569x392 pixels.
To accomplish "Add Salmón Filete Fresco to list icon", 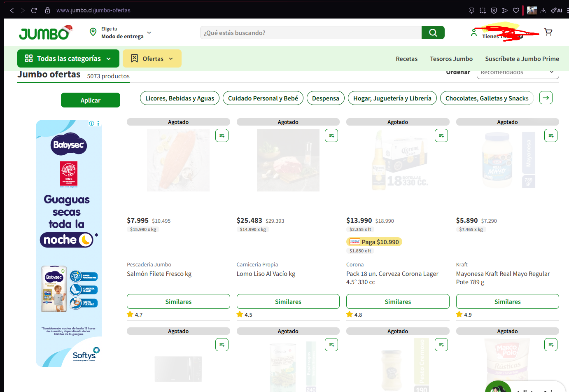I will [222, 135].
